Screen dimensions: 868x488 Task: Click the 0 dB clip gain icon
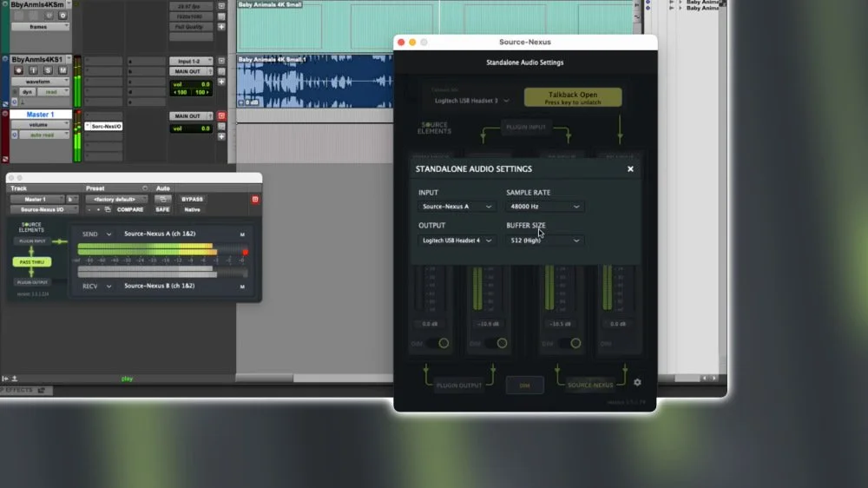click(248, 102)
